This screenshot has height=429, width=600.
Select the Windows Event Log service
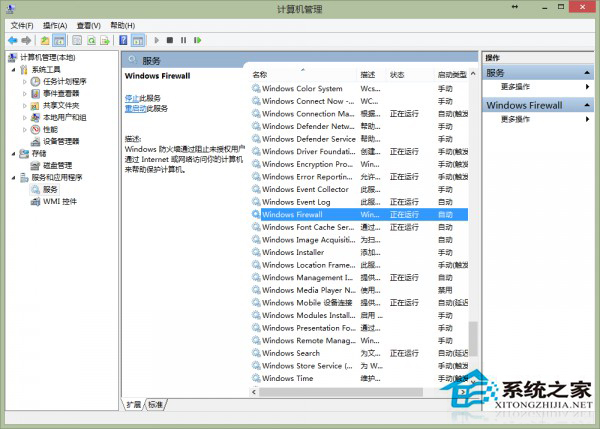[x=360, y=202]
